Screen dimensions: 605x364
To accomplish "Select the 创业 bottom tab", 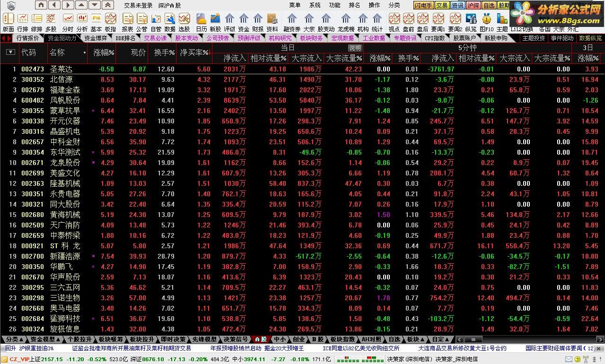I will click(299, 339).
